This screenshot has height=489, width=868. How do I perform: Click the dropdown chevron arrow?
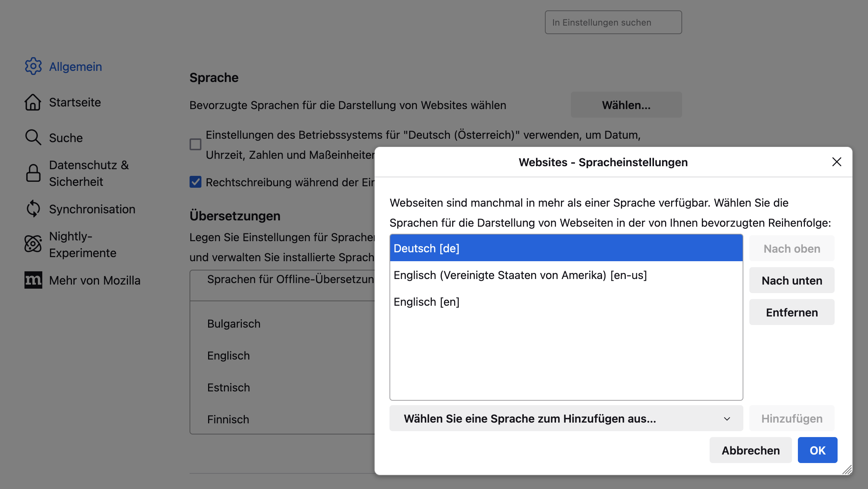pyautogui.click(x=727, y=419)
